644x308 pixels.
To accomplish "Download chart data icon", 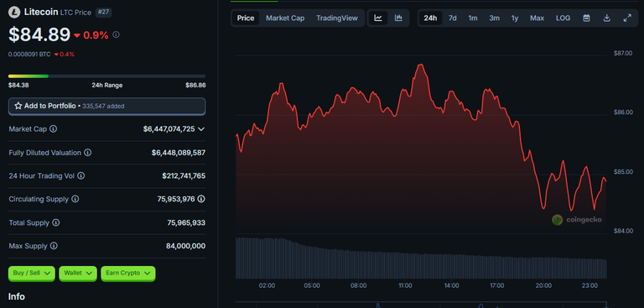I will tap(606, 18).
